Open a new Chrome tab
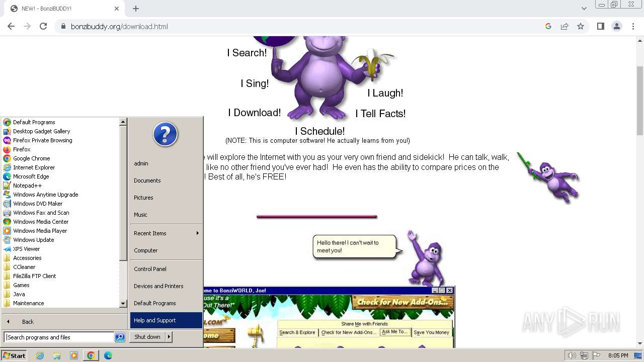The image size is (644, 362). pos(136,9)
